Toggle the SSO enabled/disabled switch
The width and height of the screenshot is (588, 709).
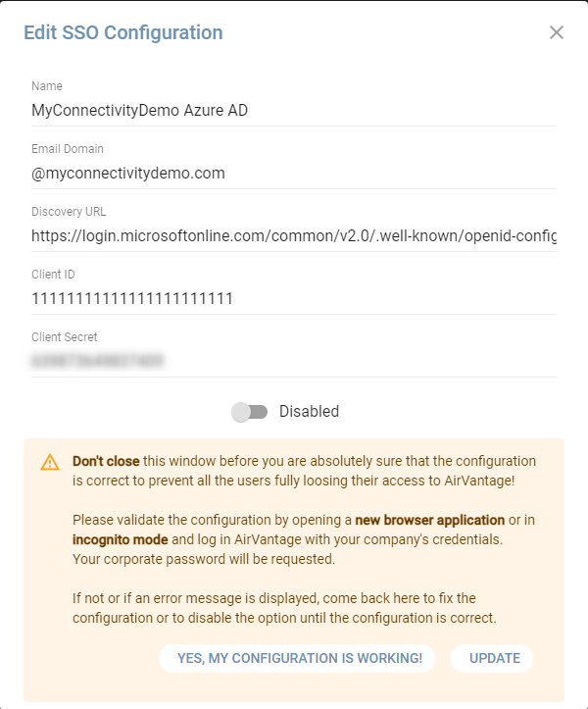click(250, 412)
